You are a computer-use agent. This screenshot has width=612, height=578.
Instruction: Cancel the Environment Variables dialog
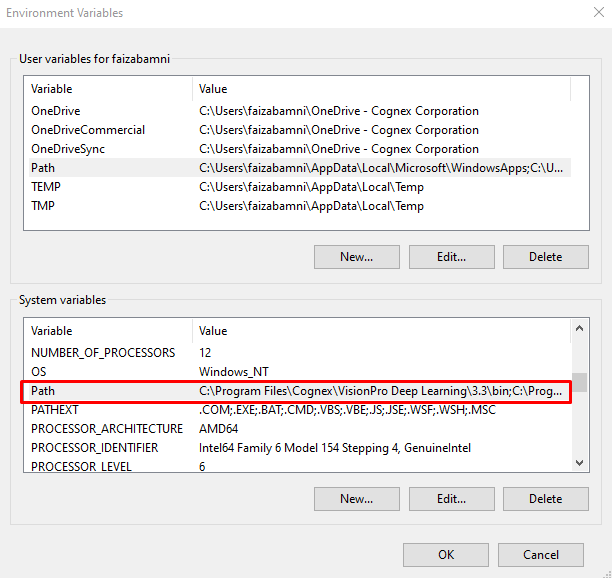click(x=541, y=555)
